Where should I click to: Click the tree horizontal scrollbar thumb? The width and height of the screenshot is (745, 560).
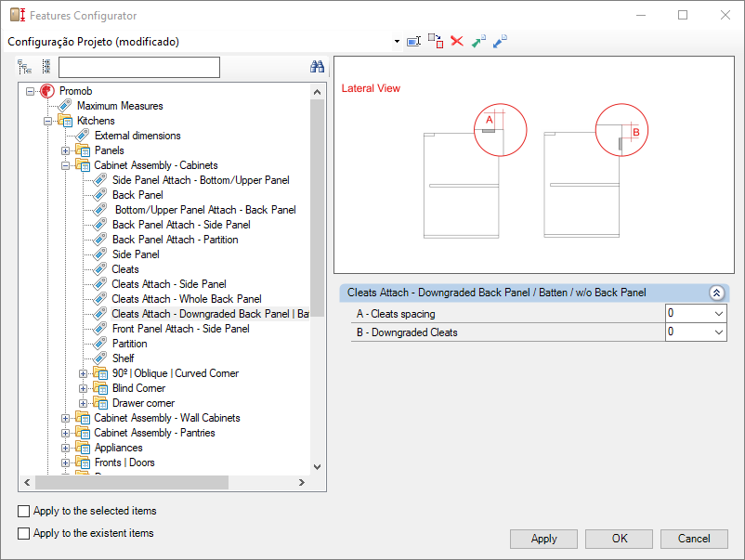pyautogui.click(x=132, y=483)
